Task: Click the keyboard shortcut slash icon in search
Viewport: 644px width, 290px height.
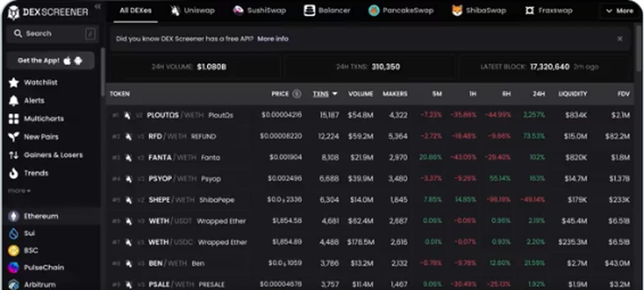Action: [90, 34]
